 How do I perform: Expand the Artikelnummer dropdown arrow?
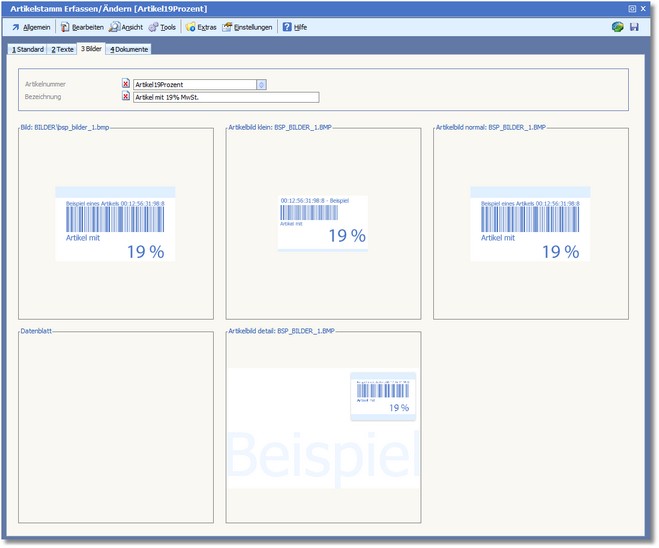[261, 85]
